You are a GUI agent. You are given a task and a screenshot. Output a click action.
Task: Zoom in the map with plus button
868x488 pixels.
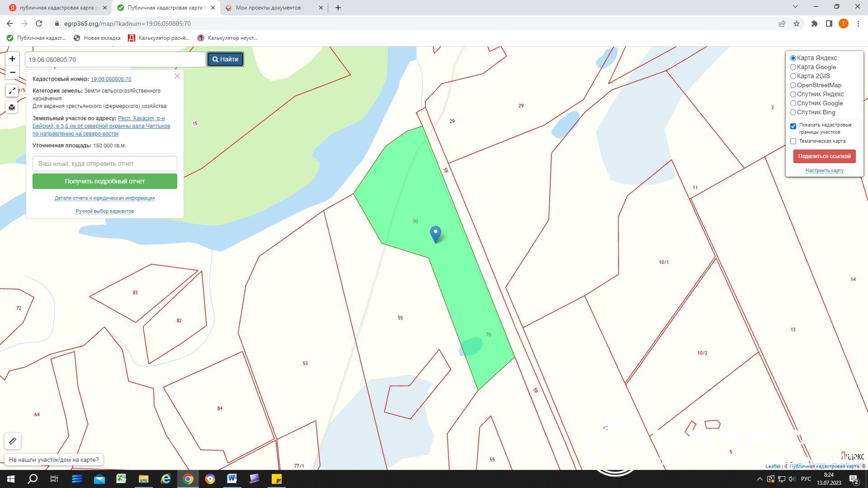(x=12, y=59)
